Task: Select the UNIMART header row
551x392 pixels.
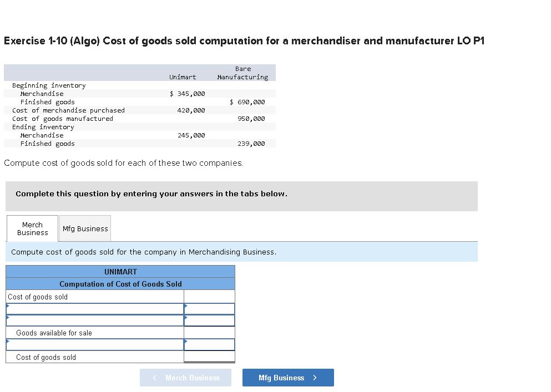Action: pos(120,272)
